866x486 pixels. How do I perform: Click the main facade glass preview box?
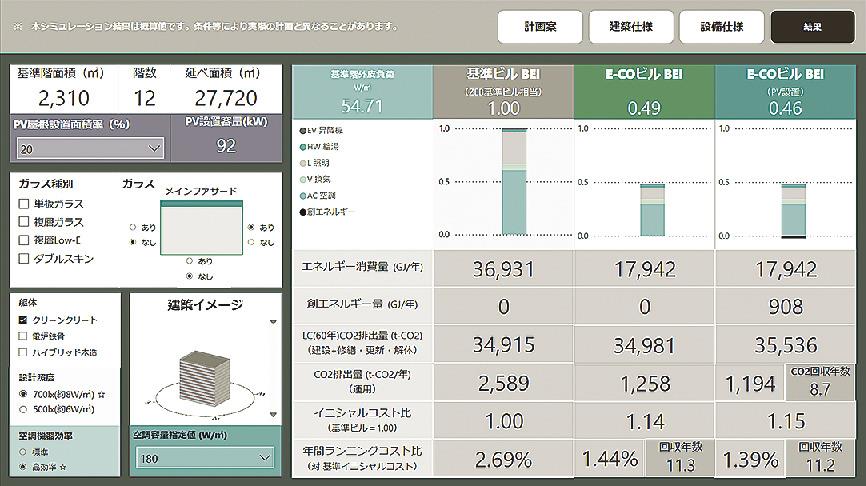202,227
